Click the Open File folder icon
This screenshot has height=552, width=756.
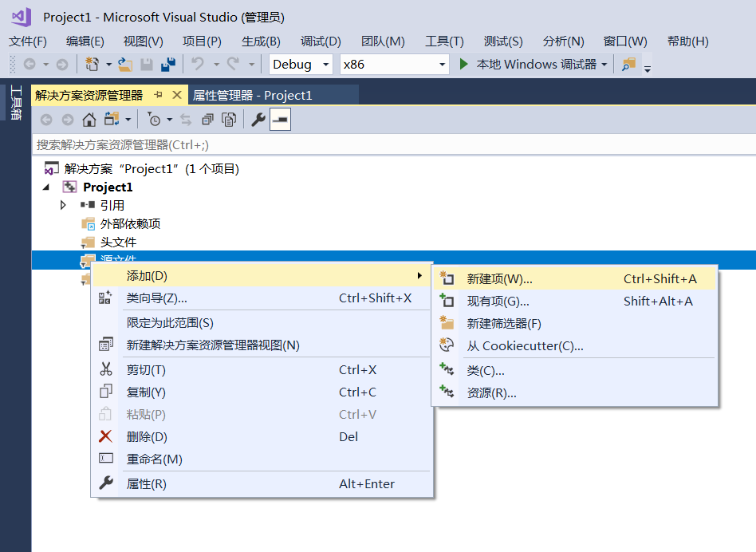[x=125, y=64]
